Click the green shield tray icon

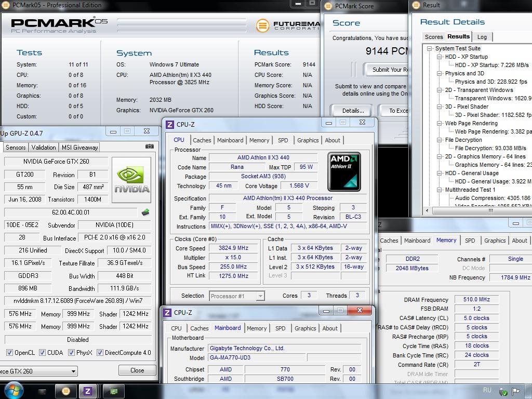(503, 392)
